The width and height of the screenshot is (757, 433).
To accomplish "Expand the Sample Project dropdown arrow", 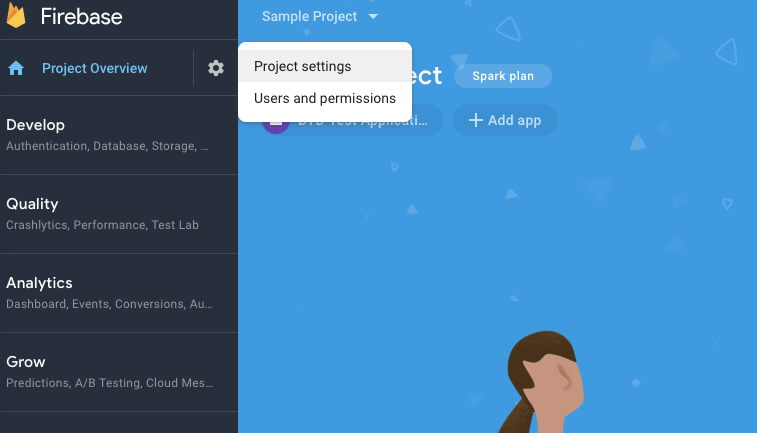I will coord(373,17).
